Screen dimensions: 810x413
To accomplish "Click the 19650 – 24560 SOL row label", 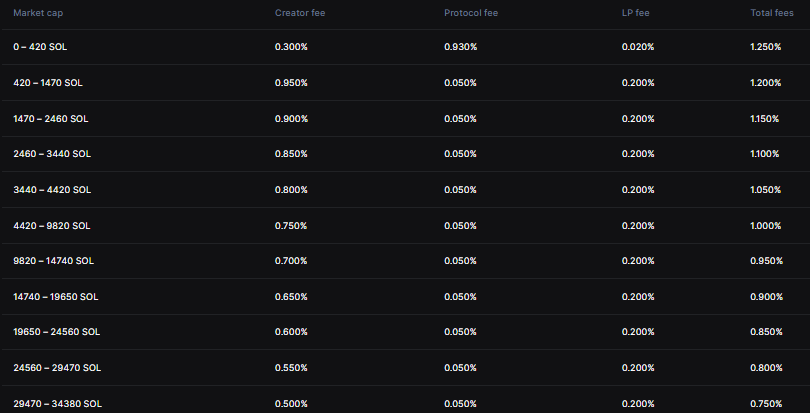I will [x=57, y=332].
